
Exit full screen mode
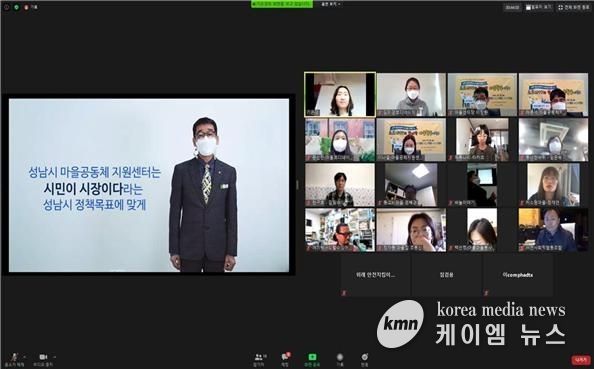574,7
